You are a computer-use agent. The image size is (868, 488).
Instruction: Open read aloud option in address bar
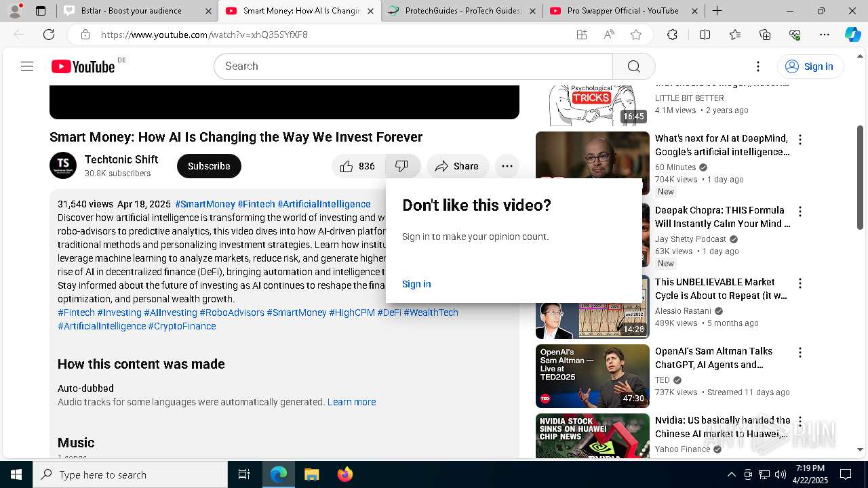609,35
